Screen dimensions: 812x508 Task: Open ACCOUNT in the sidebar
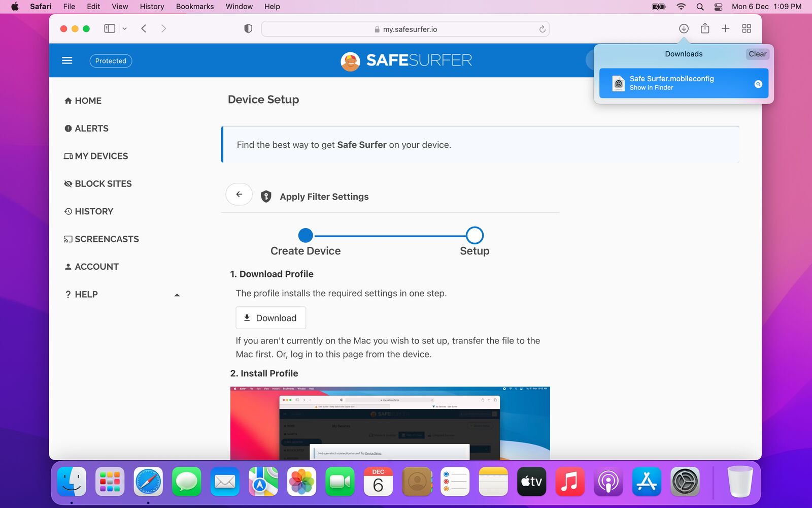click(x=91, y=267)
